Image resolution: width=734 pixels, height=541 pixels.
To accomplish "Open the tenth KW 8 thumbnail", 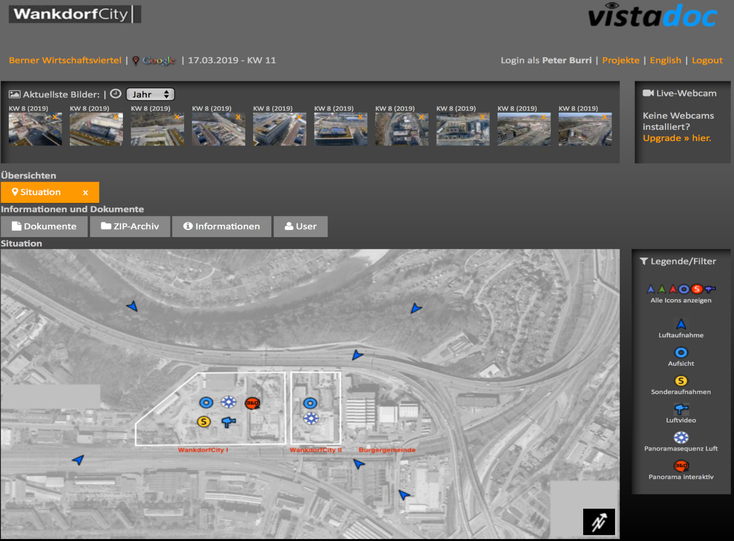I will [585, 129].
